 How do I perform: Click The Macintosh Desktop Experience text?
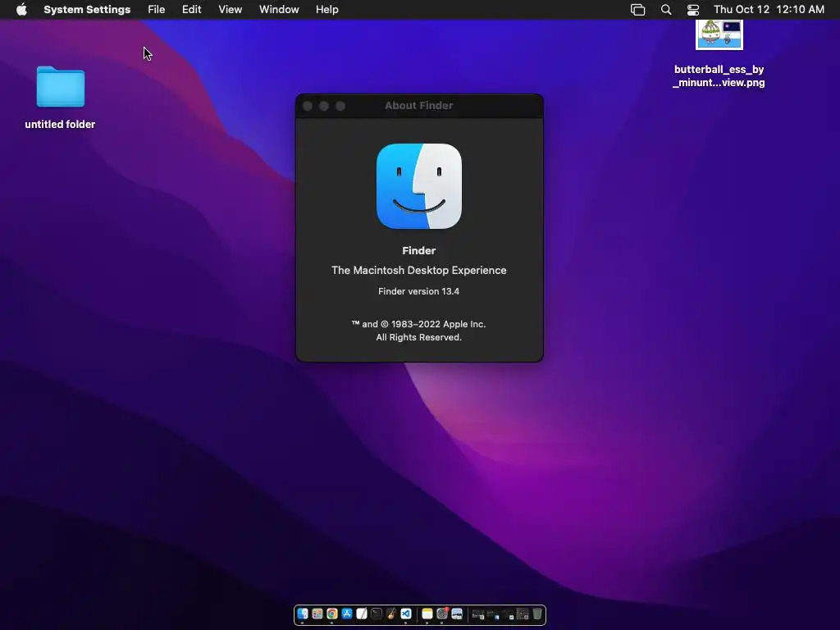coord(418,270)
